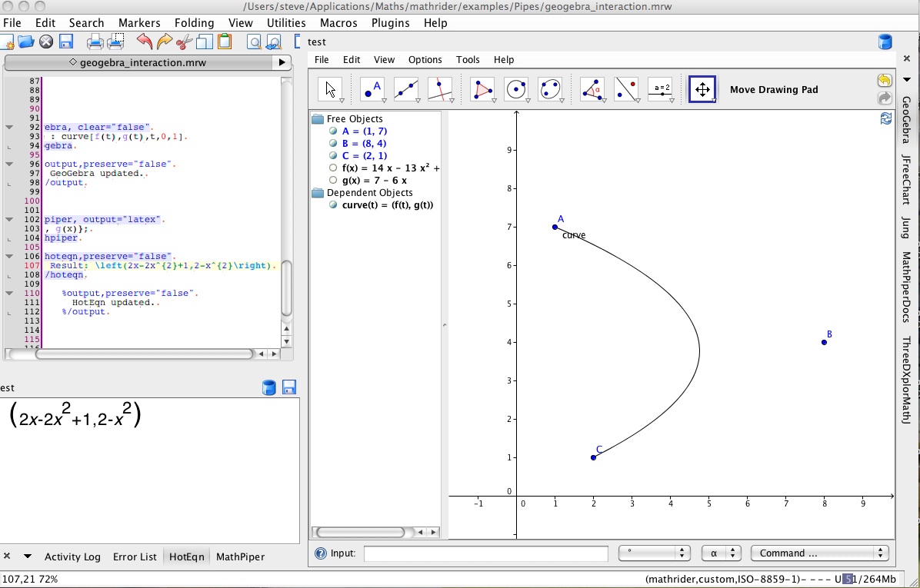Show function f(x) in the graph

tap(333, 168)
